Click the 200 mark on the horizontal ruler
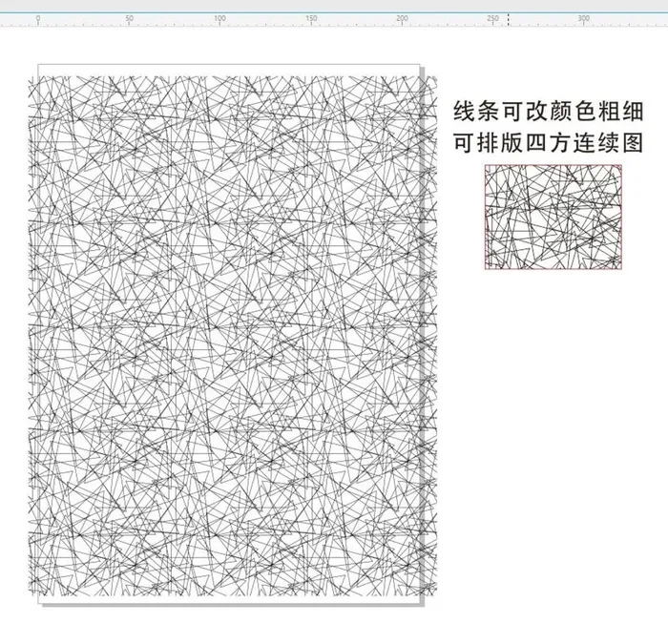The height and width of the screenshot is (644, 668). point(401,19)
